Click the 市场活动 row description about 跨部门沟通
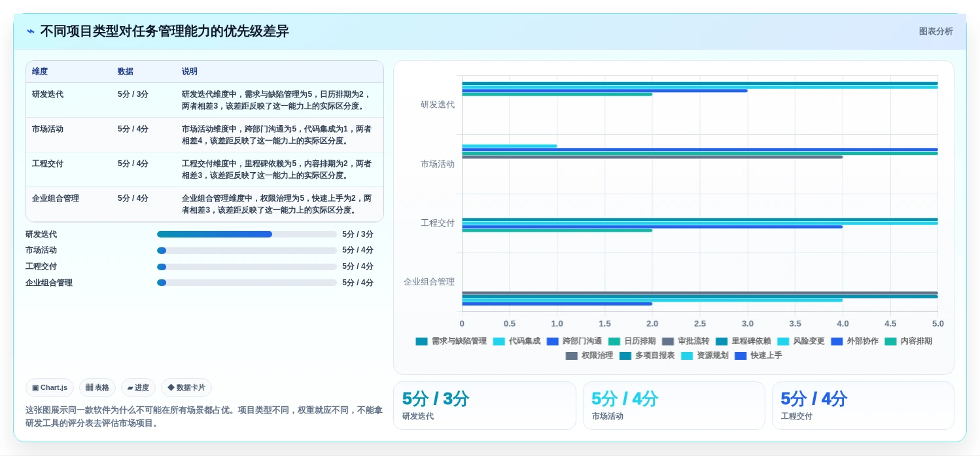The image size is (980, 456). 277,135
